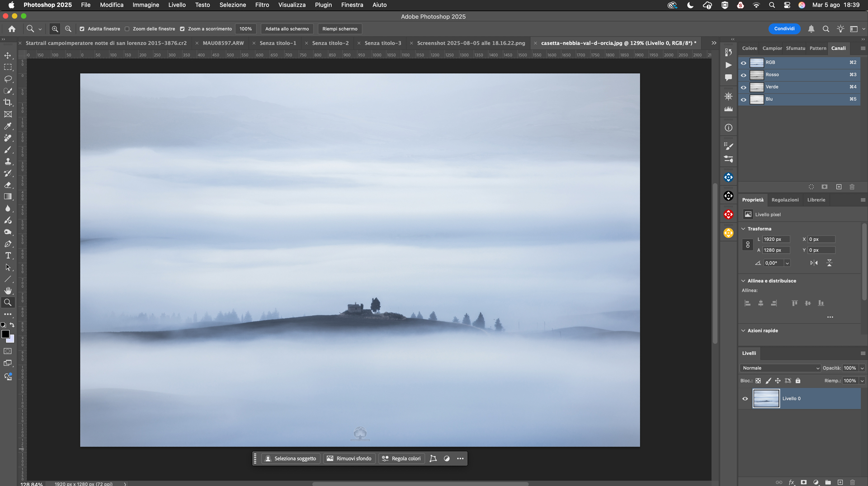The width and height of the screenshot is (868, 486).
Task: Select the Zoom tool in toolbar
Action: point(8,302)
